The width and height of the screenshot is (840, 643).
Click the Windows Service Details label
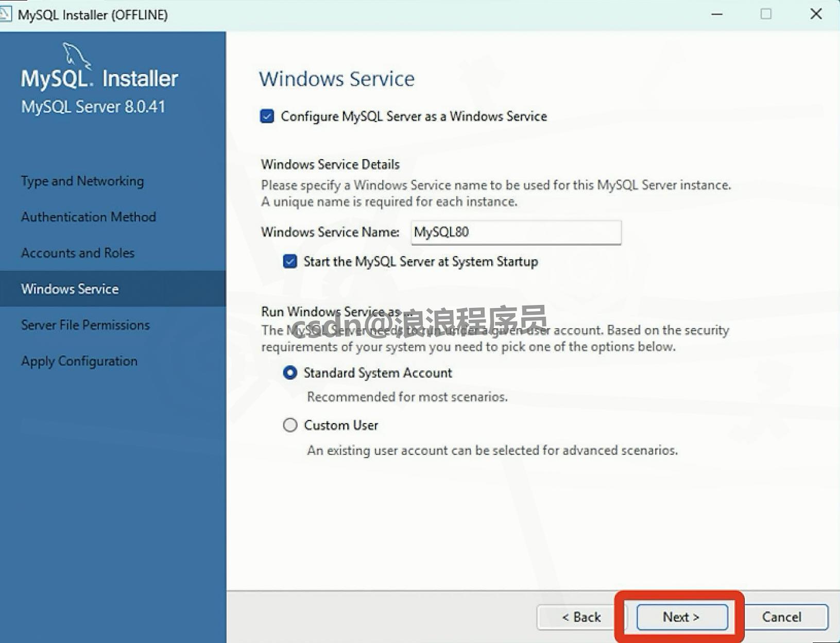pos(330,164)
